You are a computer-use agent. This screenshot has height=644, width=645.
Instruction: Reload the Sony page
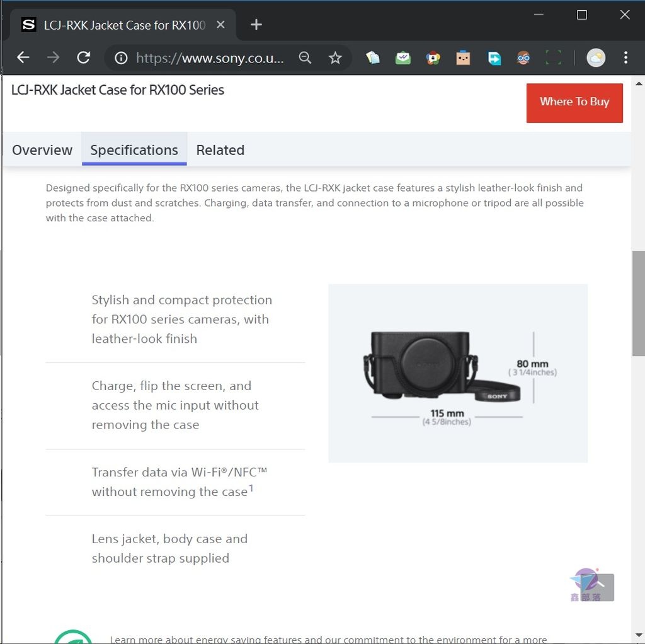click(x=84, y=57)
